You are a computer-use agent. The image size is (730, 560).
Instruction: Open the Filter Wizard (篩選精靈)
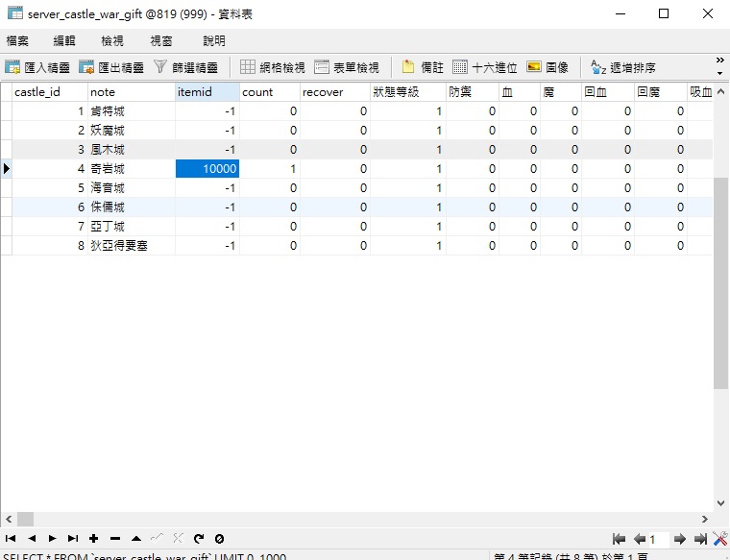point(185,67)
